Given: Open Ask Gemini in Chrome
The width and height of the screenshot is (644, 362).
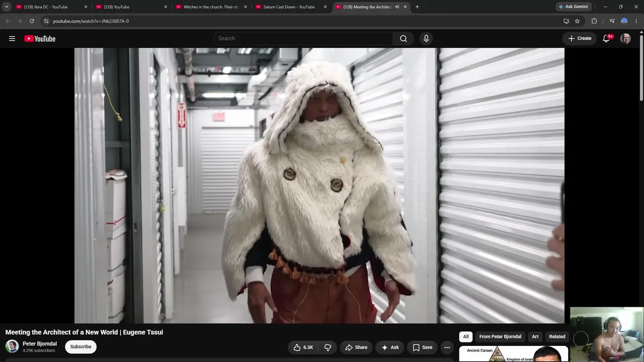Looking at the screenshot, I should 573,7.
